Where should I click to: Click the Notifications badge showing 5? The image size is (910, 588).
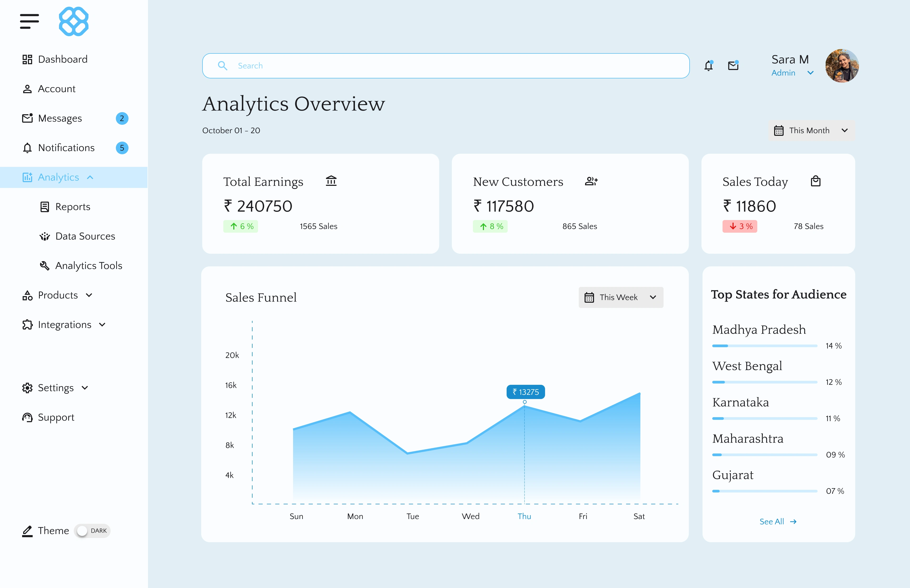[122, 148]
